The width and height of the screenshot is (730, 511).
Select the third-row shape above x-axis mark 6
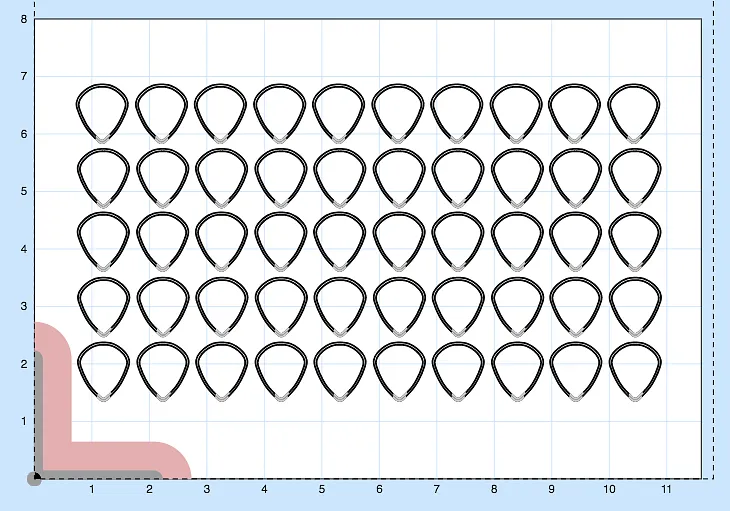coord(398,241)
